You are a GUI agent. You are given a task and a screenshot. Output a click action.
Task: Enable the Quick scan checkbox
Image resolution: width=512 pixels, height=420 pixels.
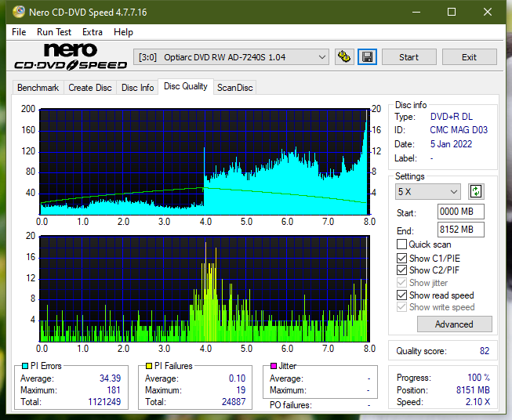[x=401, y=244]
